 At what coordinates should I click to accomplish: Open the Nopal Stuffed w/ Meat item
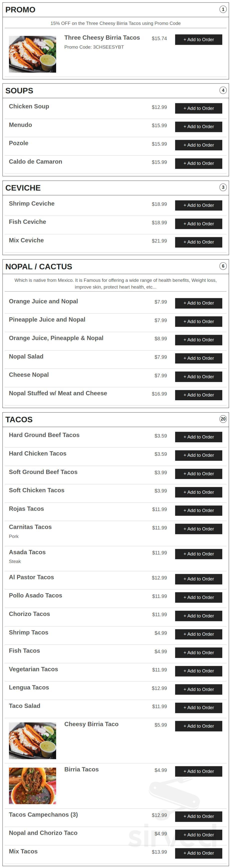coord(58,393)
